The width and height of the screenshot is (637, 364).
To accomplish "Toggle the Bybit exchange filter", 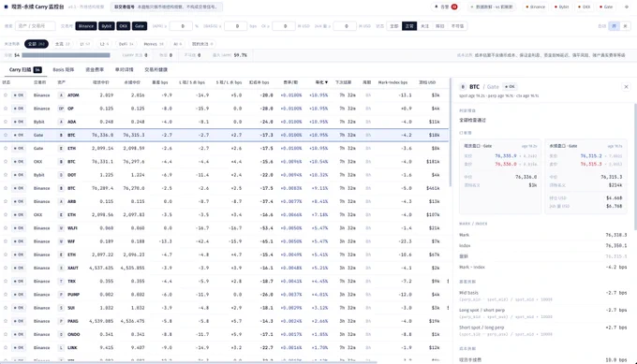I will [107, 26].
